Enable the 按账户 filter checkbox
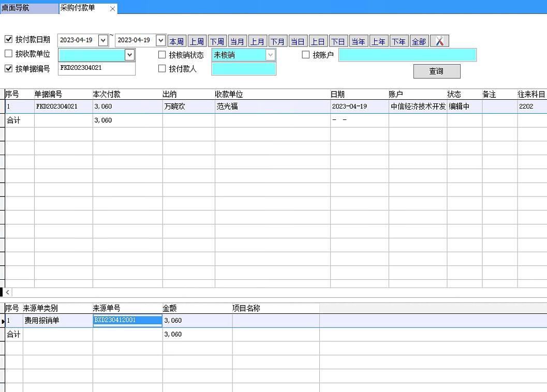This screenshot has height=392, width=547. pos(306,55)
